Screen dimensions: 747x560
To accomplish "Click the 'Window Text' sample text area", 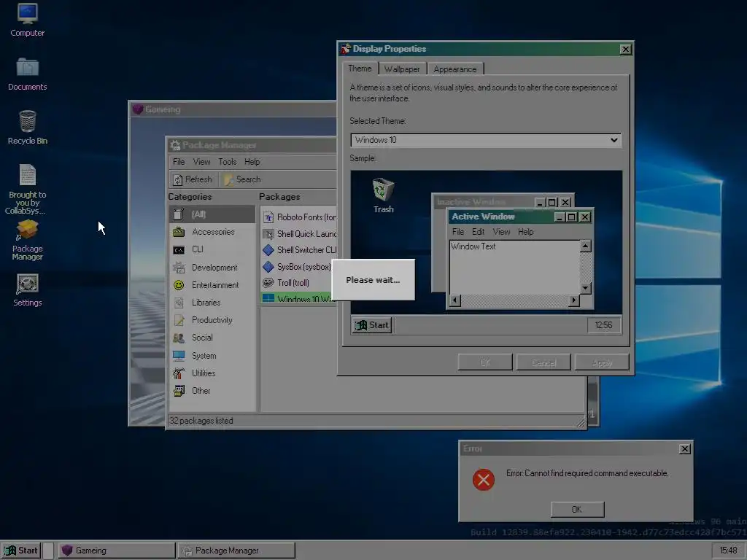I will [x=514, y=267].
